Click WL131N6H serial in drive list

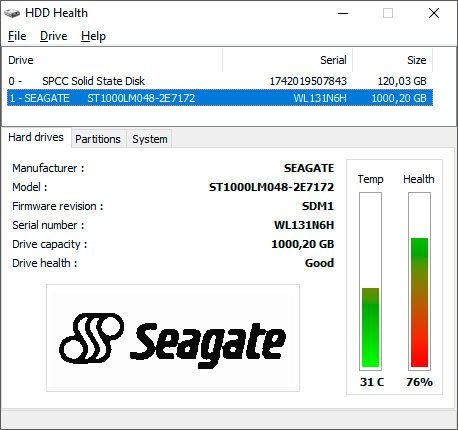coord(320,98)
